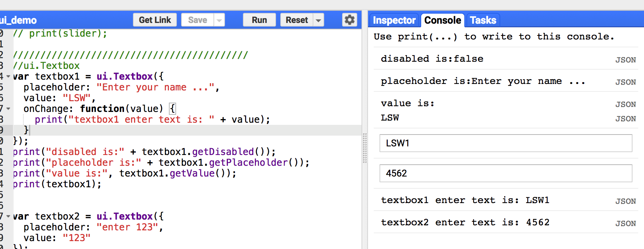Collapse the onChange function fold arrow
Screen dimensions: 644x249
click(x=8, y=109)
